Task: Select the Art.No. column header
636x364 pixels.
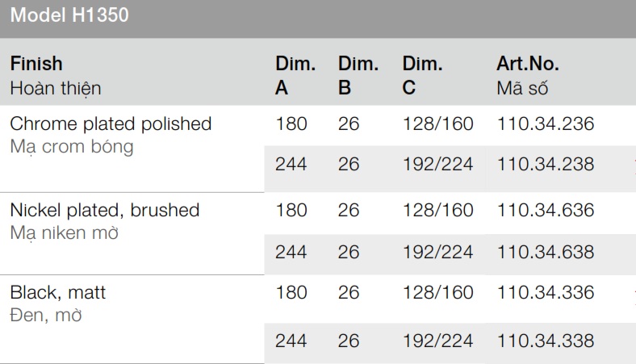Action: click(527, 65)
